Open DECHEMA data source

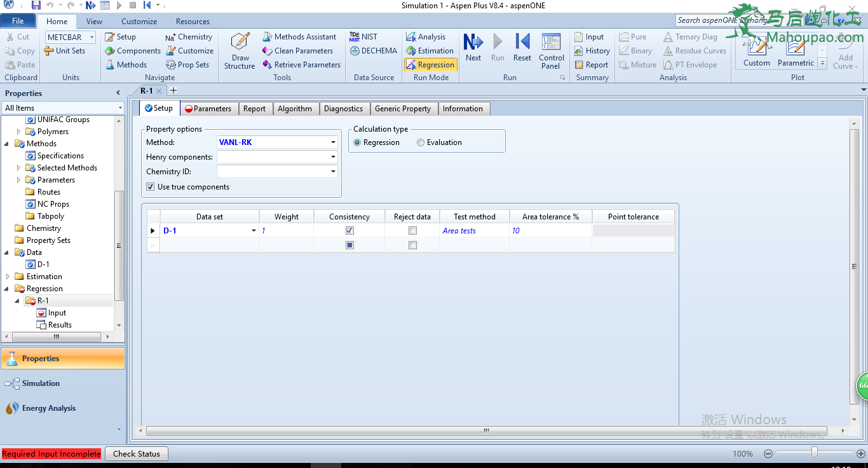(373, 51)
